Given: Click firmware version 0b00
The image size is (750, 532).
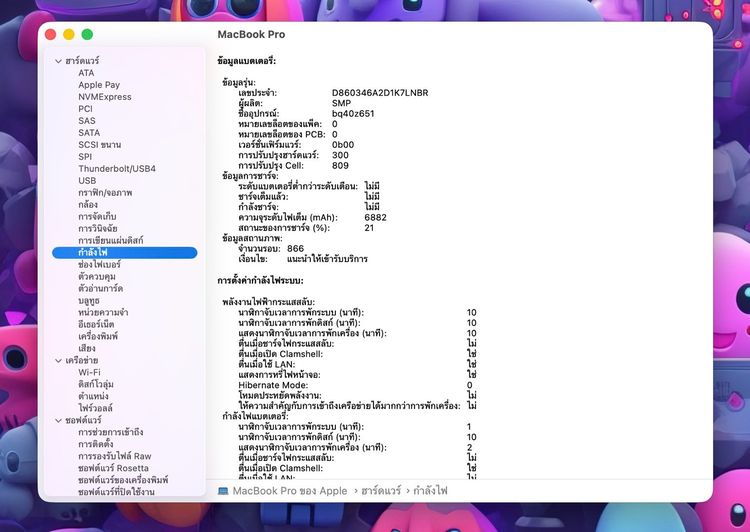Looking at the screenshot, I should pos(343,145).
